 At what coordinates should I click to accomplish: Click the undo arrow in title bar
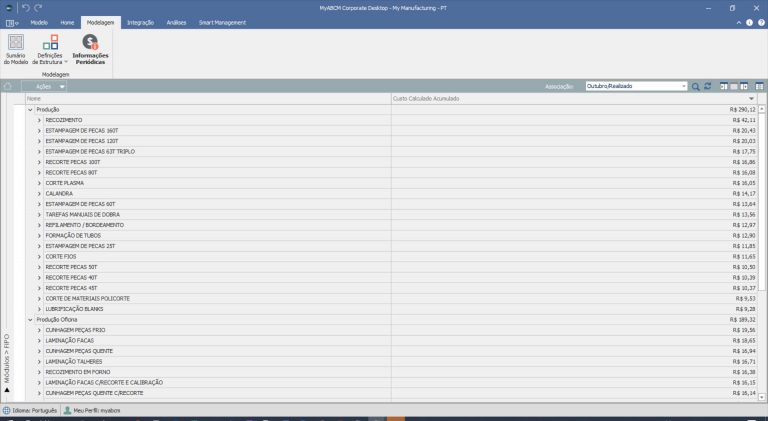[x=25, y=7]
